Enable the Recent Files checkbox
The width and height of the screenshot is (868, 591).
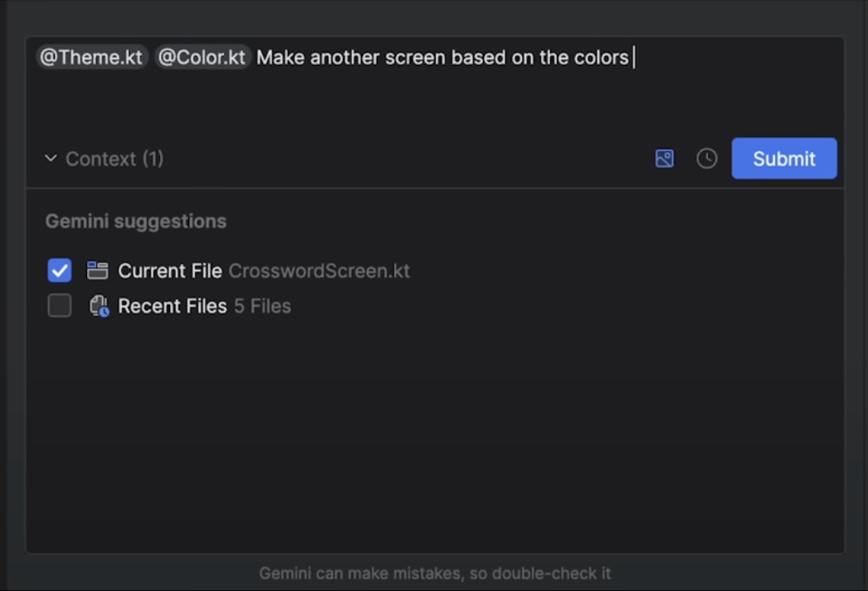[59, 305]
